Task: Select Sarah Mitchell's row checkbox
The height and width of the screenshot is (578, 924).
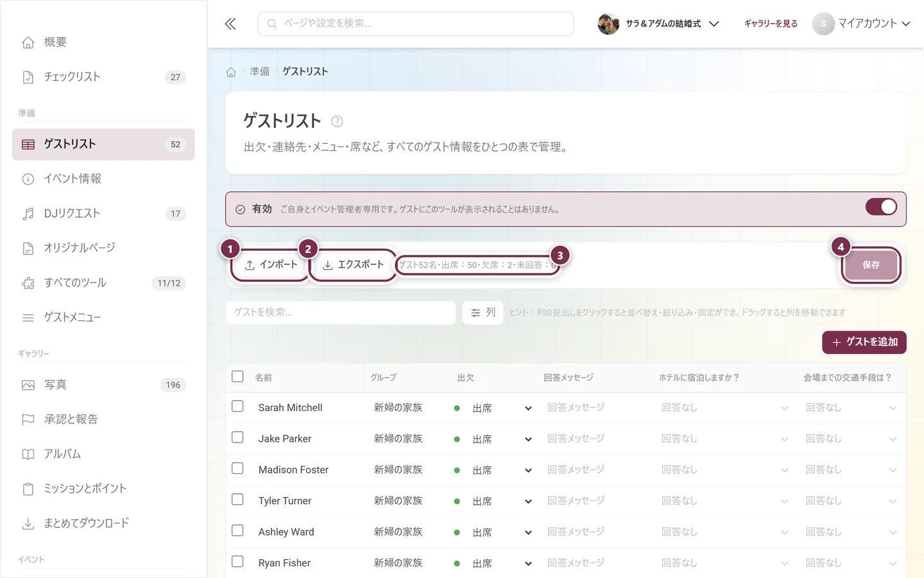Action: click(x=237, y=407)
